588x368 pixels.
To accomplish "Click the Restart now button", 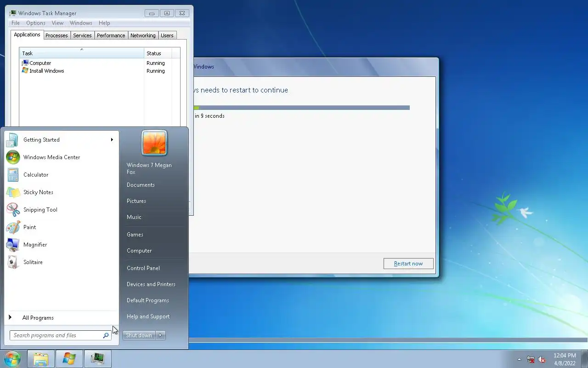I will pyautogui.click(x=408, y=264).
